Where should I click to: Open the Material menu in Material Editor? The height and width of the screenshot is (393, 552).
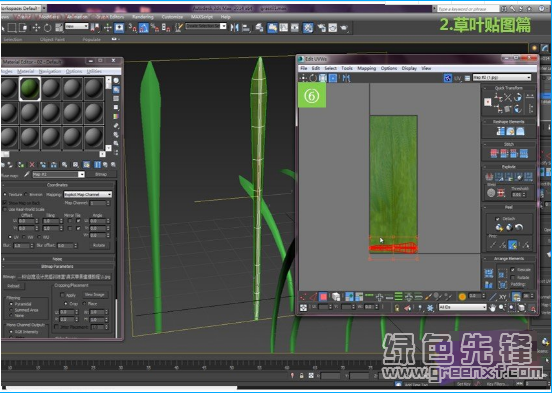[26, 71]
